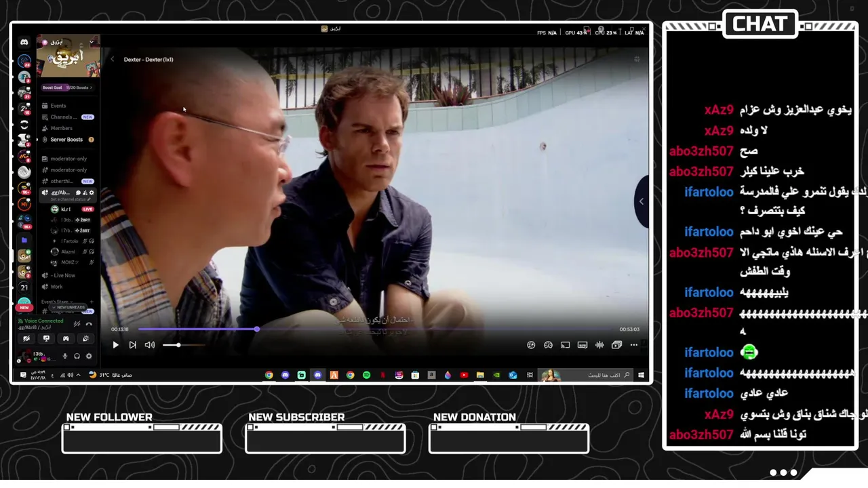Open the Windows Start menu

pyautogui.click(x=641, y=375)
